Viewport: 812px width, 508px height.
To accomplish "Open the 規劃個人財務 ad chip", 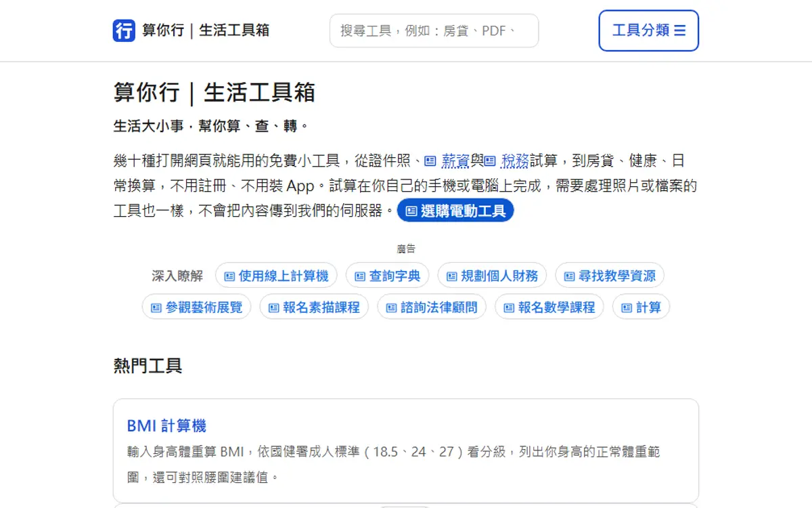I will point(492,276).
